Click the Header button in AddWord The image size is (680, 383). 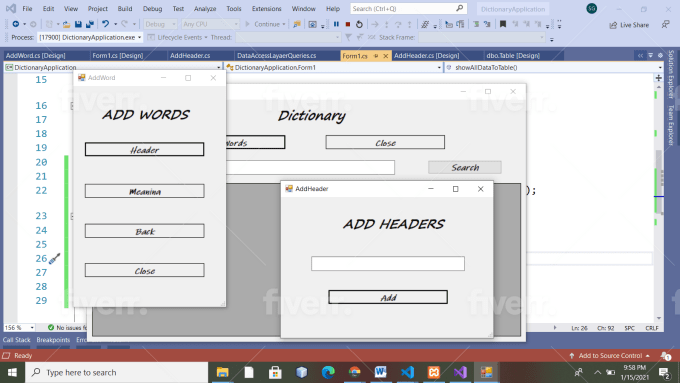[x=144, y=150]
